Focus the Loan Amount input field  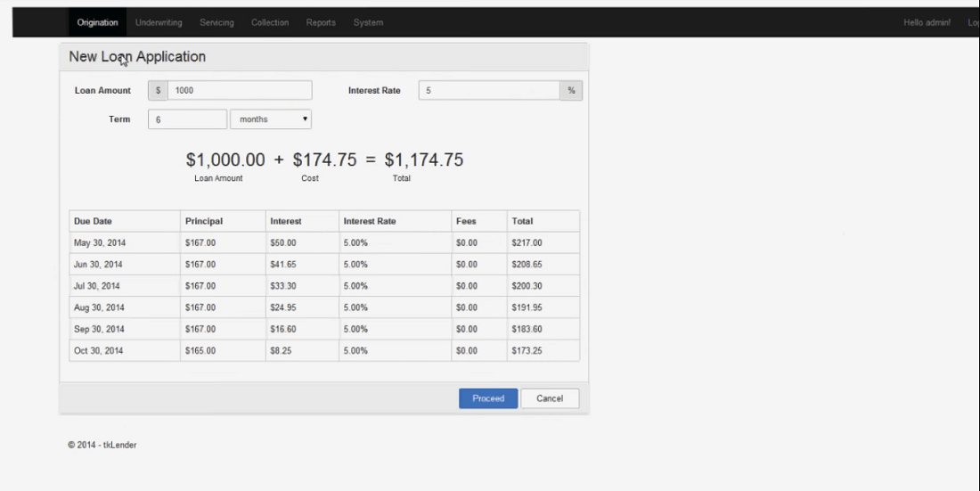click(x=239, y=91)
